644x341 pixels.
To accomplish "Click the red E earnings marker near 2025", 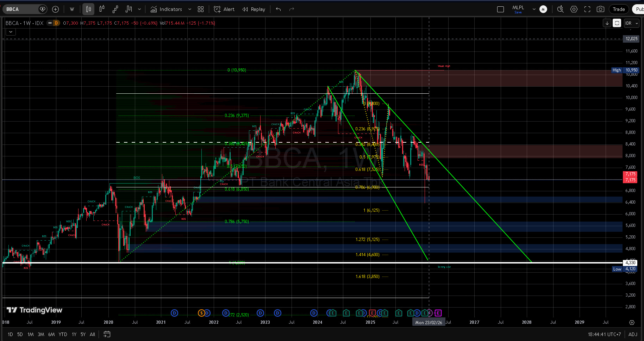I will (x=372, y=313).
